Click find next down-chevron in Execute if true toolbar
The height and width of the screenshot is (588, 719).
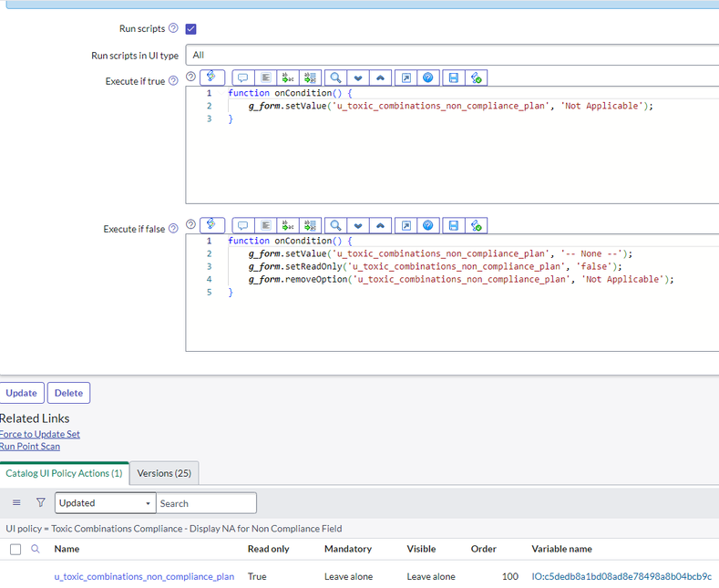pyautogui.click(x=358, y=78)
